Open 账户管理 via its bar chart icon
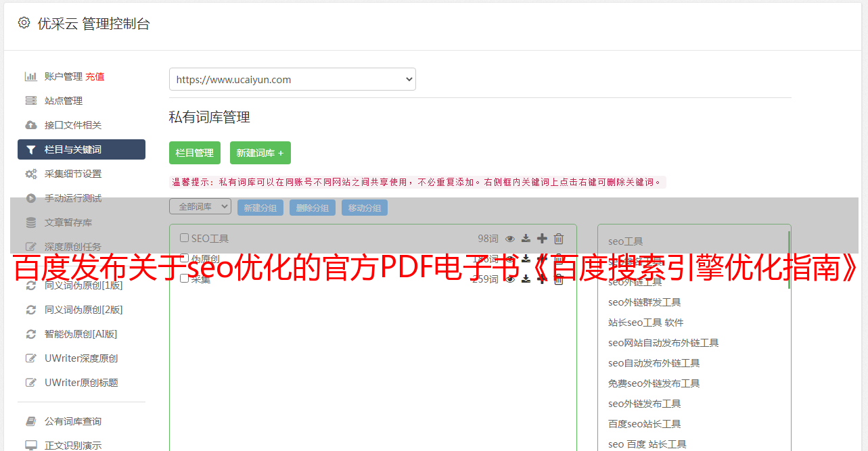This screenshot has width=868, height=451. [x=30, y=76]
